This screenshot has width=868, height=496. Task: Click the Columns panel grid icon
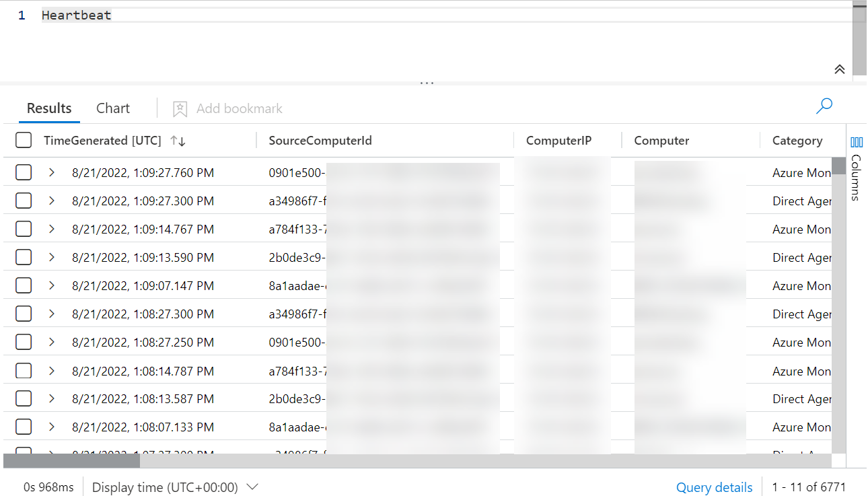[855, 141]
